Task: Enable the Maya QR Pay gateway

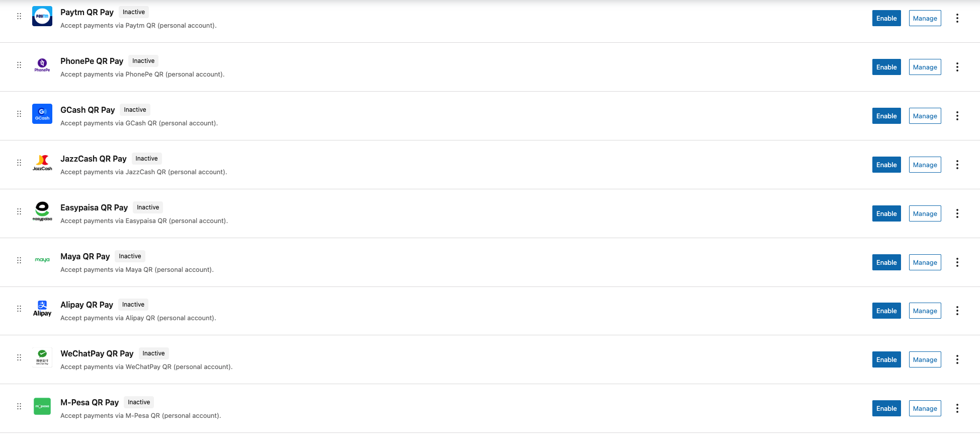Action: [886, 263]
